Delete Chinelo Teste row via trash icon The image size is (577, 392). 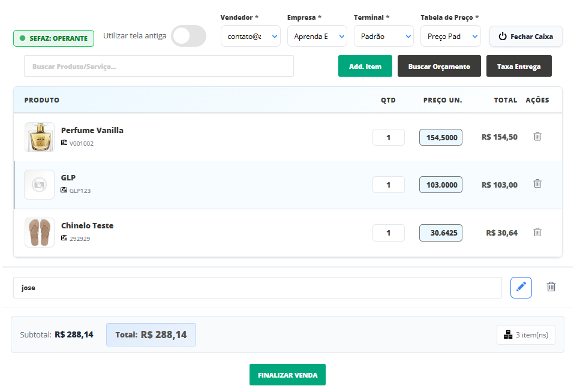point(537,232)
